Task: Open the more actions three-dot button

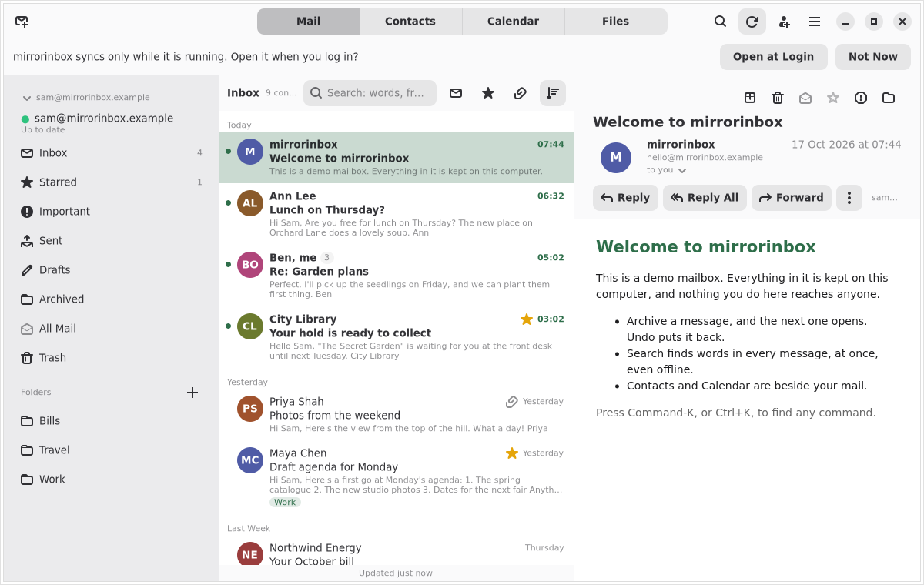Action: (849, 198)
